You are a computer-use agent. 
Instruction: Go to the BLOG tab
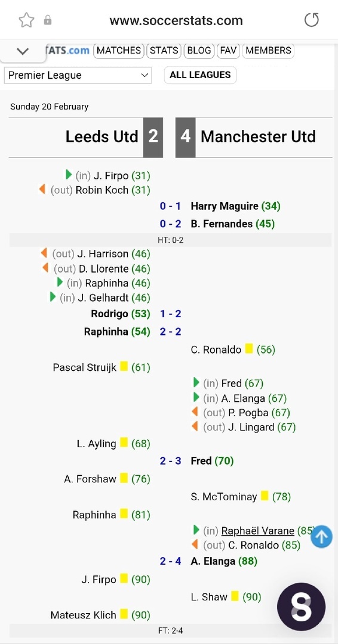pyautogui.click(x=199, y=51)
